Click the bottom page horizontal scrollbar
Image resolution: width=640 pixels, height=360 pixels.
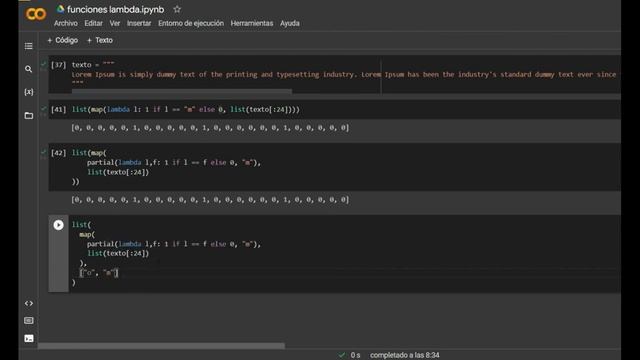161,346
